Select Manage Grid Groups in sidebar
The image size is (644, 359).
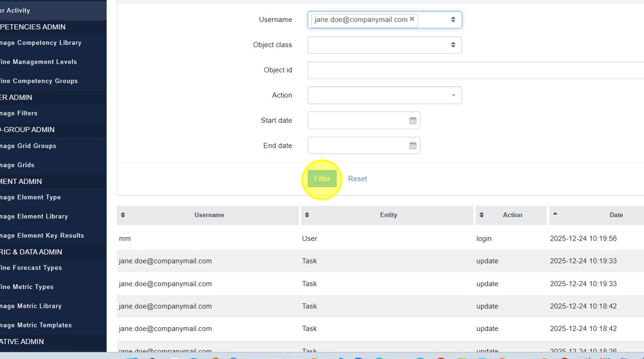(x=29, y=146)
